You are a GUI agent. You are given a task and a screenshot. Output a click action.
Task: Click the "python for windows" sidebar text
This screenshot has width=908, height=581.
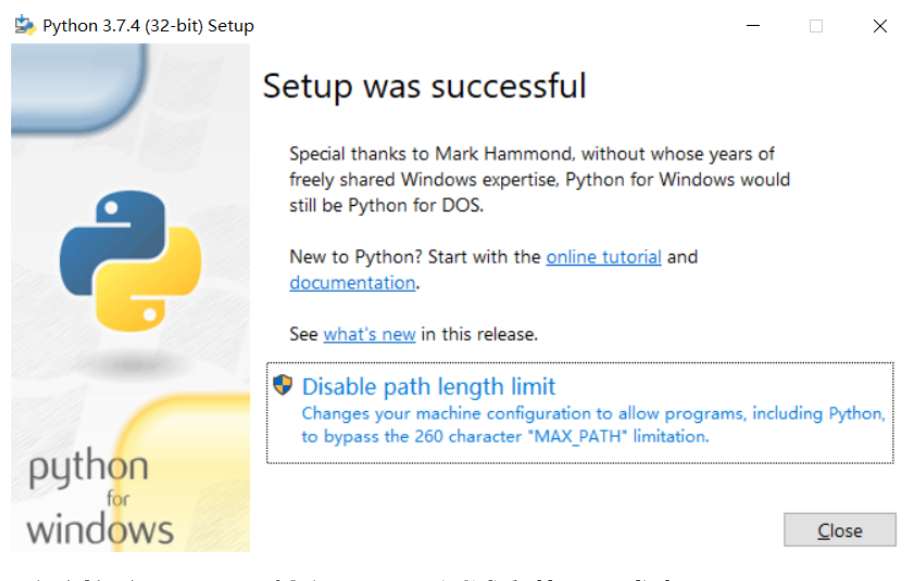click(100, 497)
